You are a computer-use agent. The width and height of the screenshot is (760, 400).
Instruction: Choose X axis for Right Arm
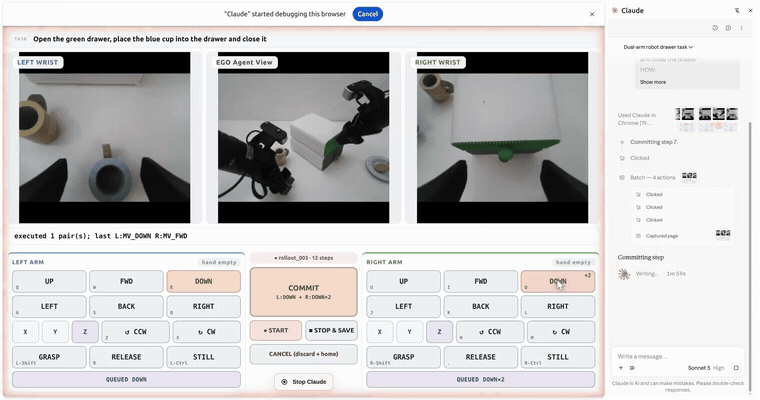pyautogui.click(x=380, y=332)
